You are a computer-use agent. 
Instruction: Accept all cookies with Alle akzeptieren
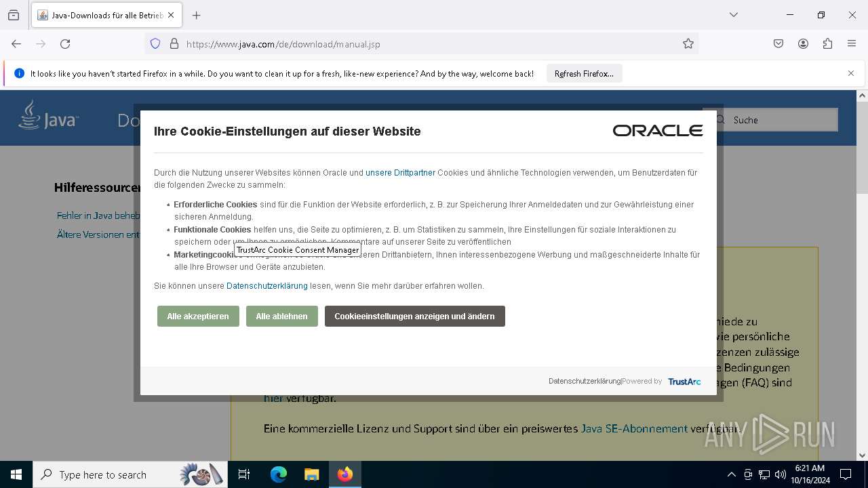[198, 317]
